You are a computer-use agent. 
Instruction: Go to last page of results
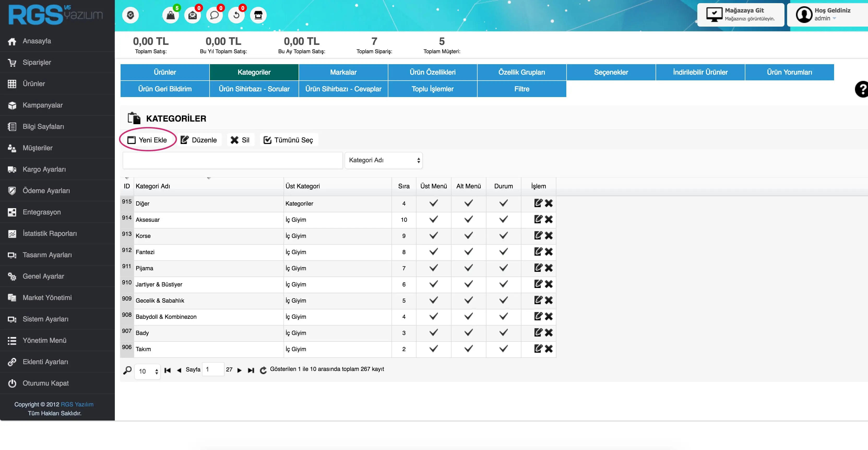pos(251,370)
